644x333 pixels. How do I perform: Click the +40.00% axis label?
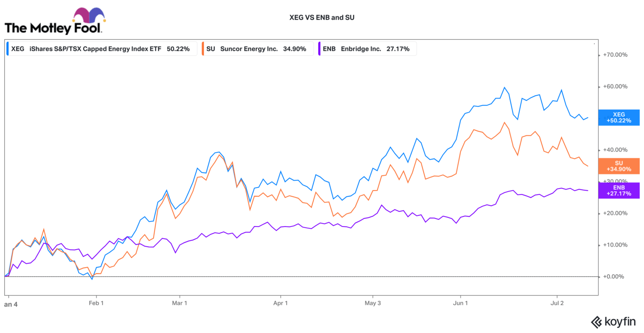[x=615, y=150]
